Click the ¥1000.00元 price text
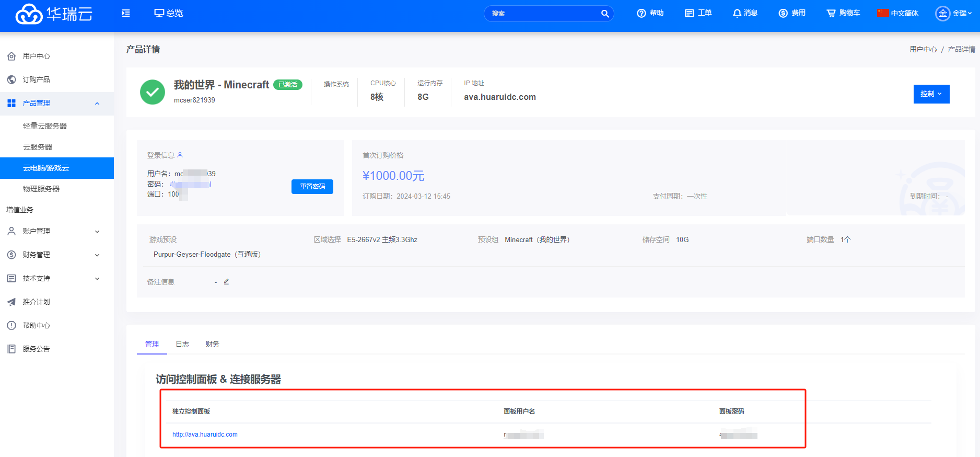 point(393,176)
